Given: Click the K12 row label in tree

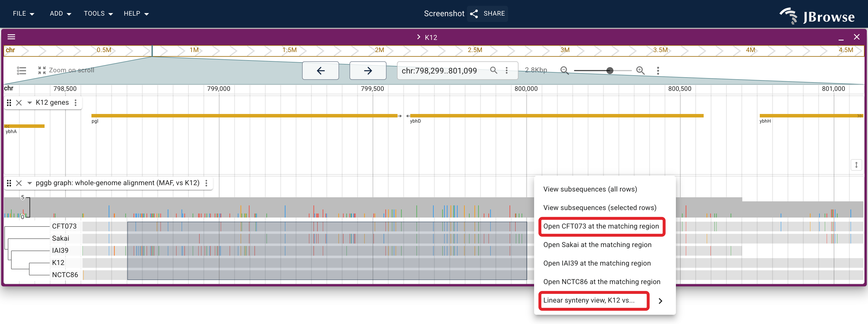Looking at the screenshot, I should (58, 262).
